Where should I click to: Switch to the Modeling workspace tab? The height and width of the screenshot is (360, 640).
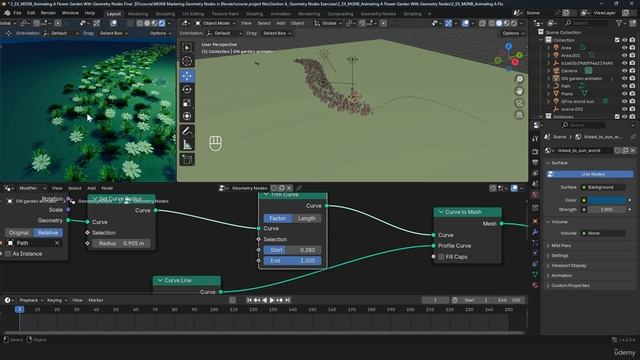[138, 13]
